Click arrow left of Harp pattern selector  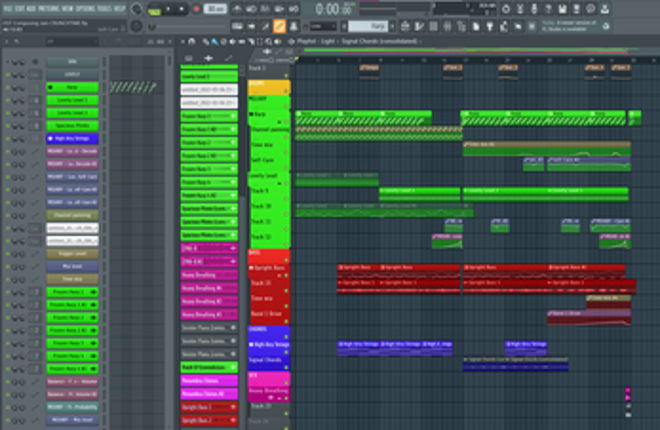pyautogui.click(x=344, y=27)
